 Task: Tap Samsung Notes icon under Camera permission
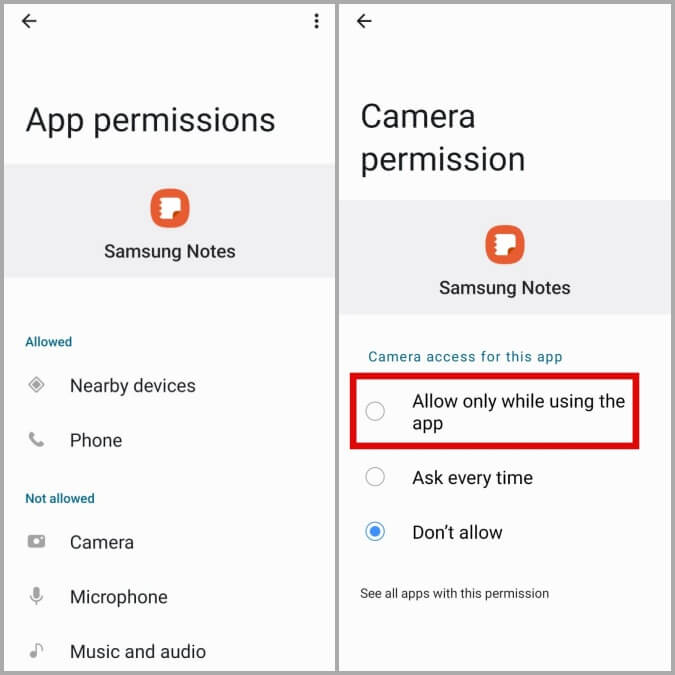click(x=505, y=245)
